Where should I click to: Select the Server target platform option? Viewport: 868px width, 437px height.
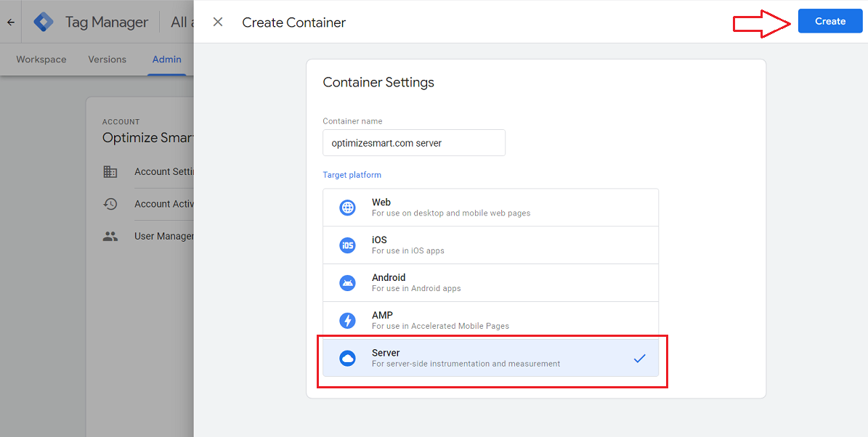[x=490, y=358]
